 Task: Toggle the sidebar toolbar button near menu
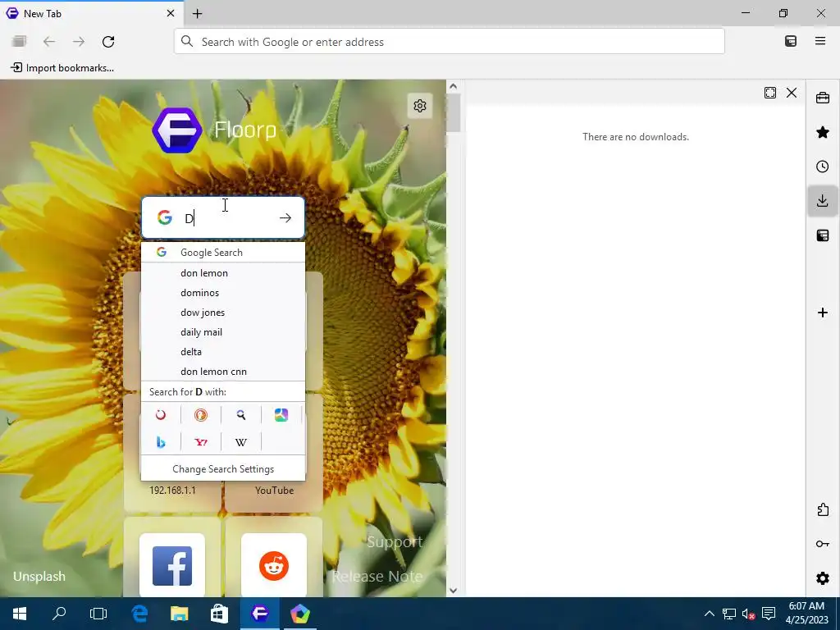click(x=791, y=41)
